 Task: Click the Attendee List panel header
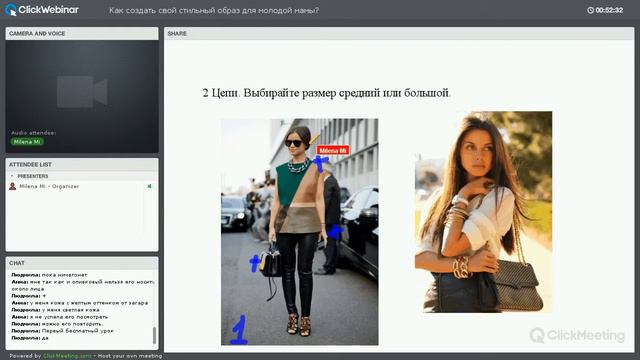point(82,164)
